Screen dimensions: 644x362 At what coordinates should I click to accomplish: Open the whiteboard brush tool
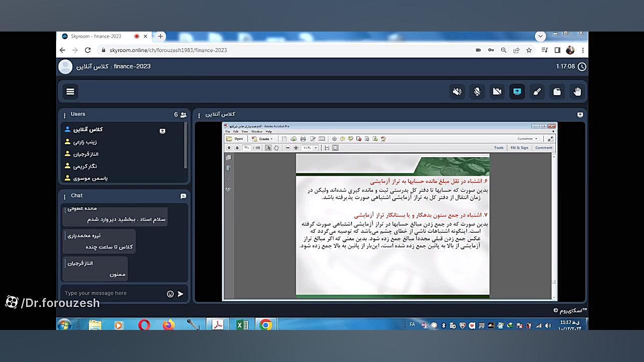pos(537,92)
